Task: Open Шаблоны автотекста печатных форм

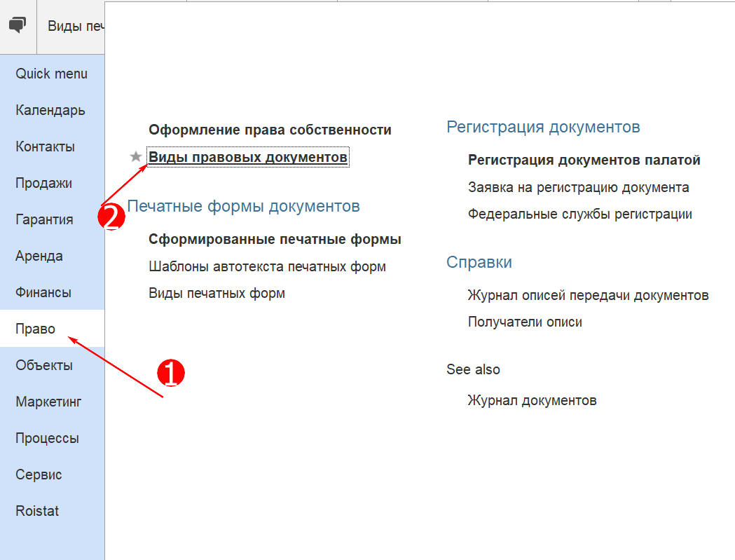Action: (x=267, y=266)
